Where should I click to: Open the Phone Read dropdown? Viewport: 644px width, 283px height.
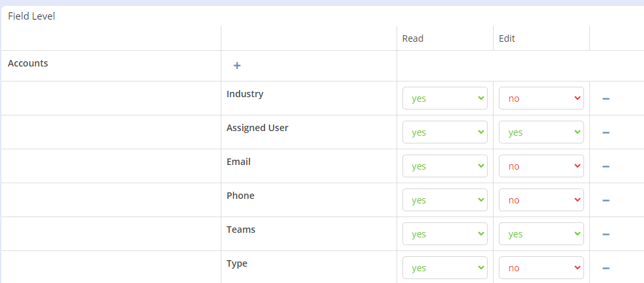click(445, 200)
